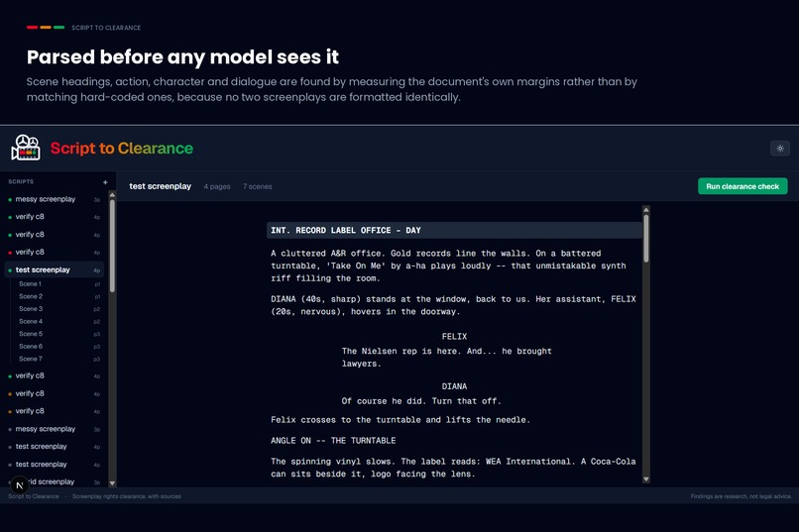Click the Script to Clearance title
799x532 pixels.
coord(121,149)
